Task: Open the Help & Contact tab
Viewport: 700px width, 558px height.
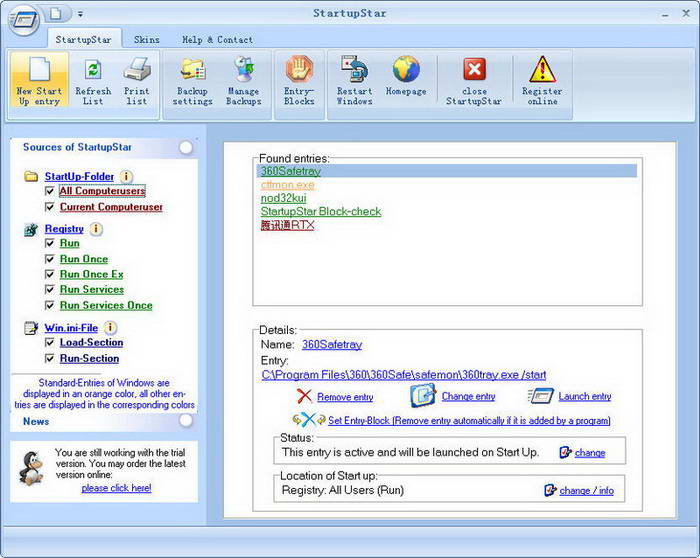Action: pyautogui.click(x=217, y=40)
